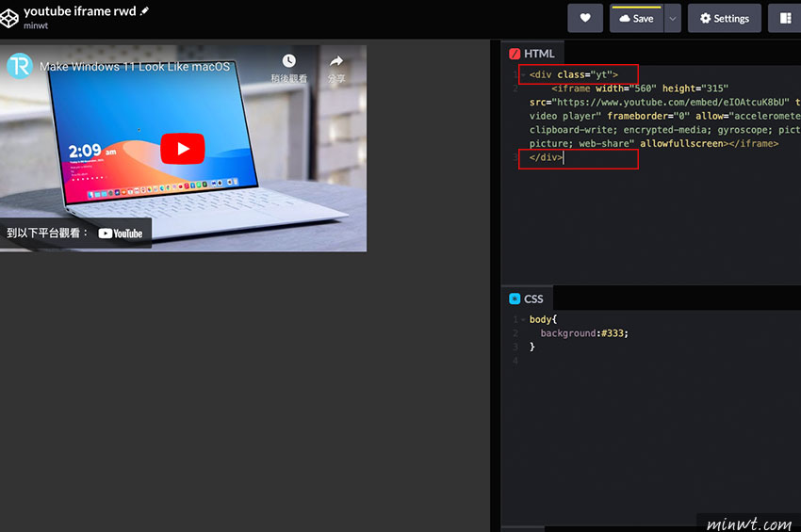Click the 'background:#333;' line in CSS
This screenshot has width=801, height=532.
[584, 333]
